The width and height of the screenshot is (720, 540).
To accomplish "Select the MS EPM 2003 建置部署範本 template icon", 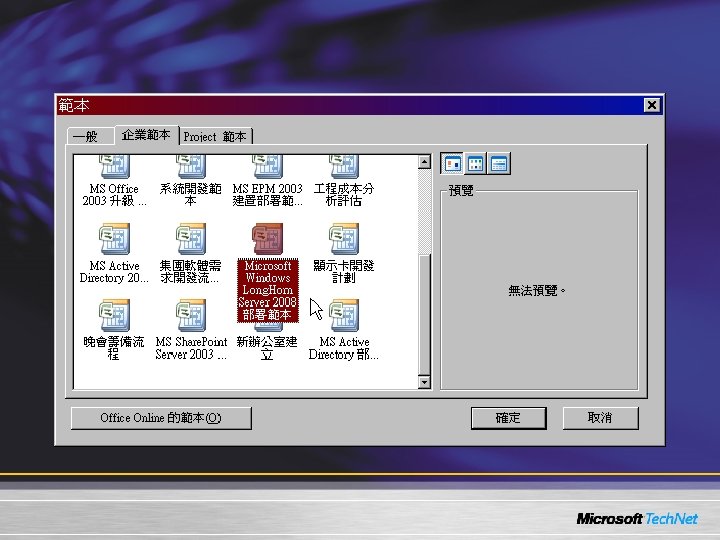I will pos(267,167).
